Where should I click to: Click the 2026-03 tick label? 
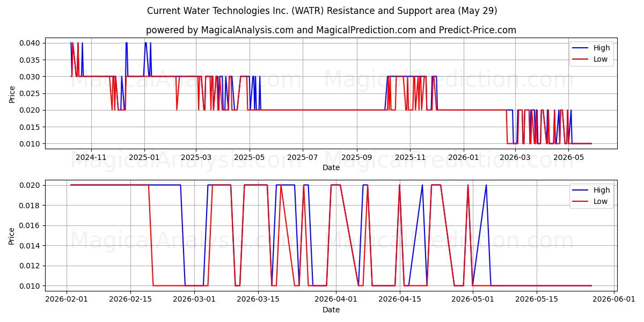(x=515, y=157)
